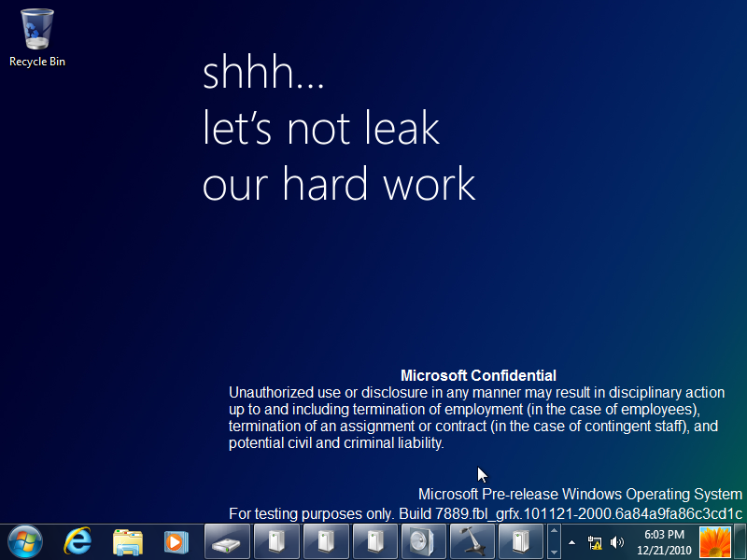Click the microphone device taskbar button

click(473, 542)
